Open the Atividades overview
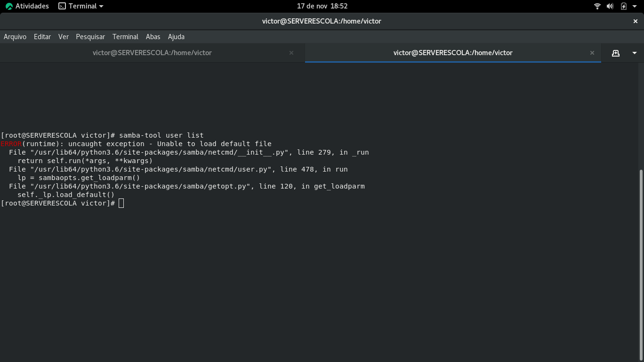Image resolution: width=644 pixels, height=362 pixels. click(x=27, y=6)
